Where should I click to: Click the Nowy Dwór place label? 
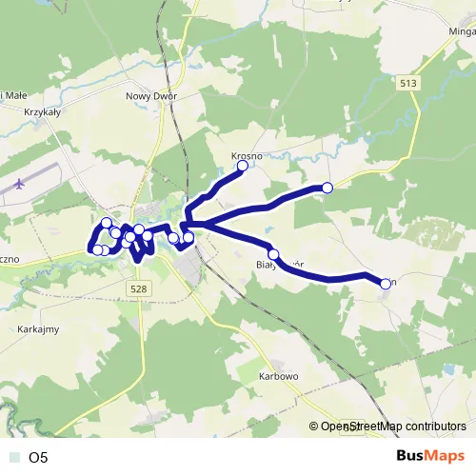[x=151, y=96]
